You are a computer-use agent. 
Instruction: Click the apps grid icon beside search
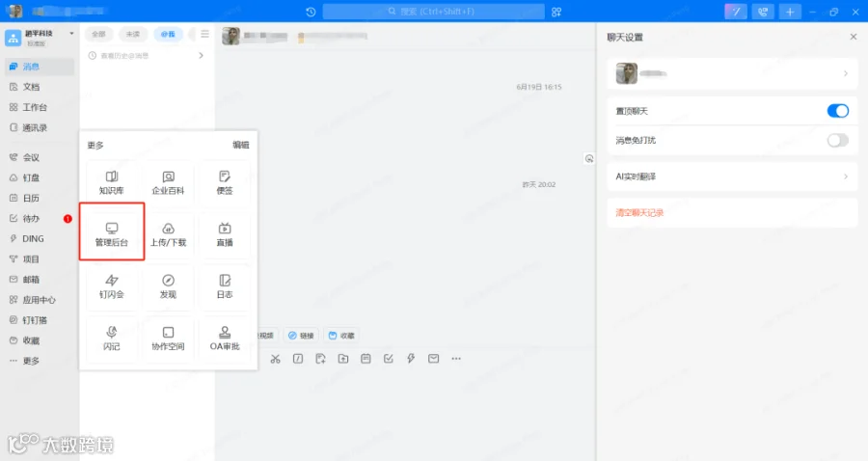point(556,12)
